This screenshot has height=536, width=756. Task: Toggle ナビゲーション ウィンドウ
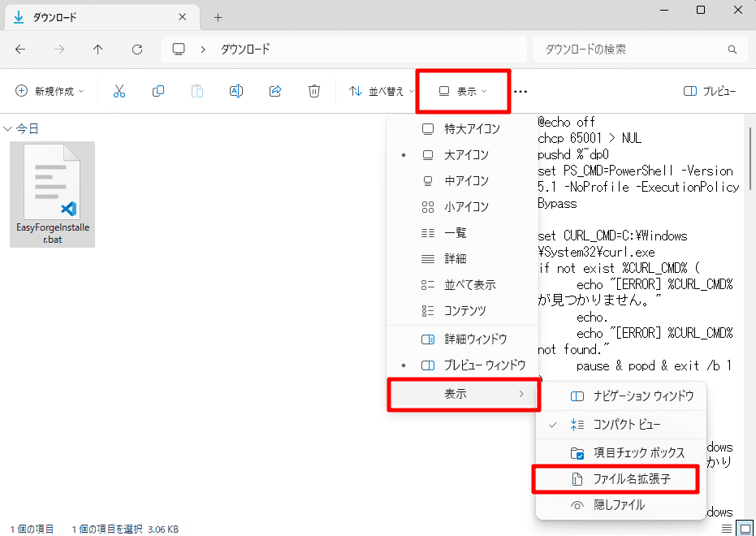click(621, 396)
